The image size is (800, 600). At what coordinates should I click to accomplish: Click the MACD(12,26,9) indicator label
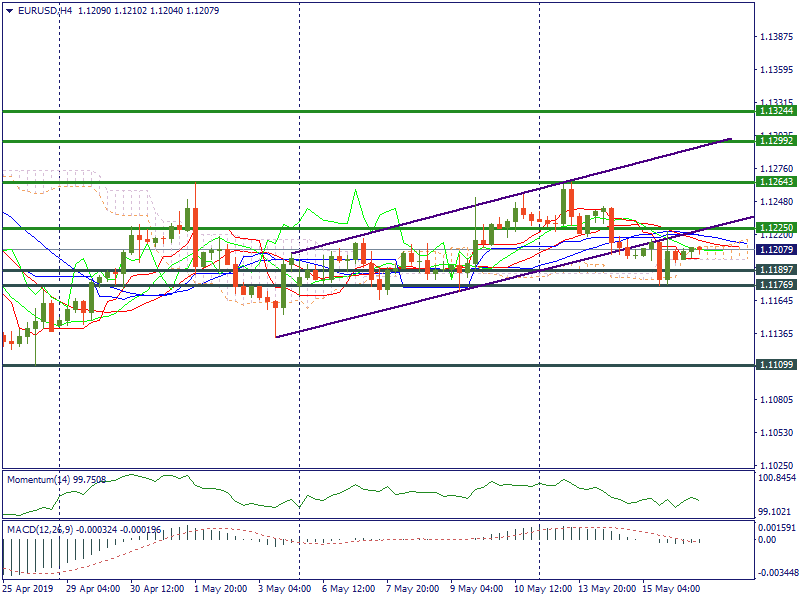tap(42, 528)
